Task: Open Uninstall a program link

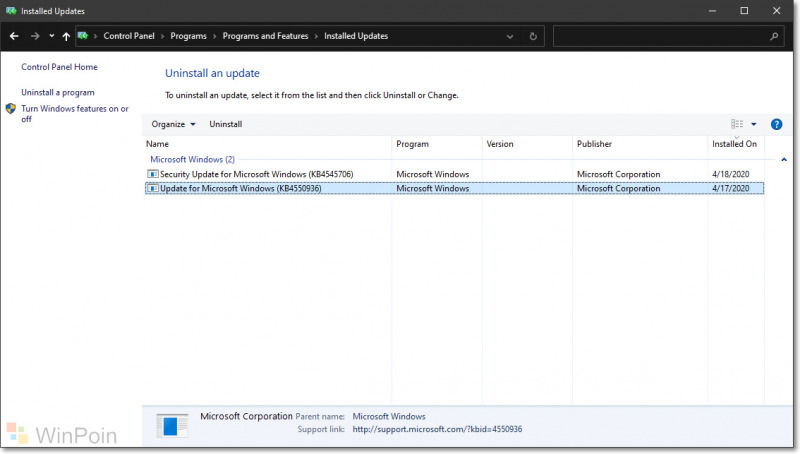Action: click(x=58, y=92)
